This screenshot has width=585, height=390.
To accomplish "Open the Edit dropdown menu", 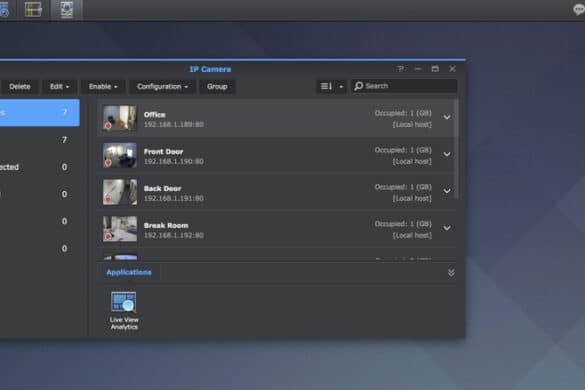I will pos(60,87).
